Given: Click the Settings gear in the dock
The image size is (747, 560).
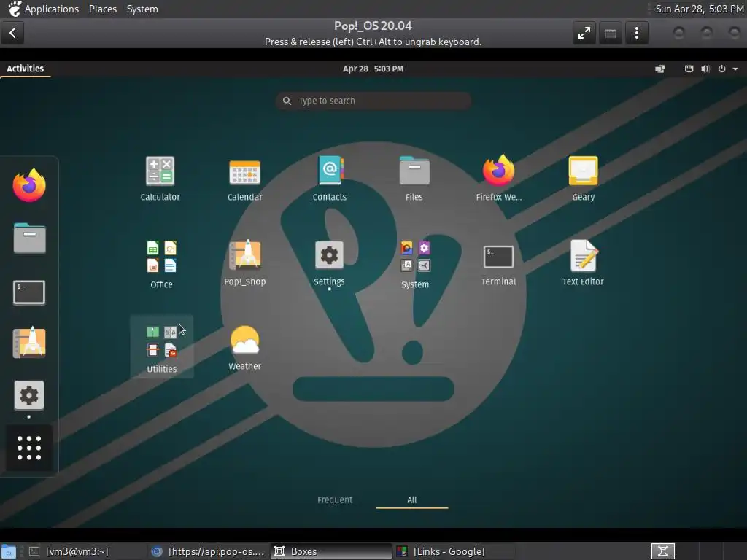Looking at the screenshot, I should click(29, 394).
